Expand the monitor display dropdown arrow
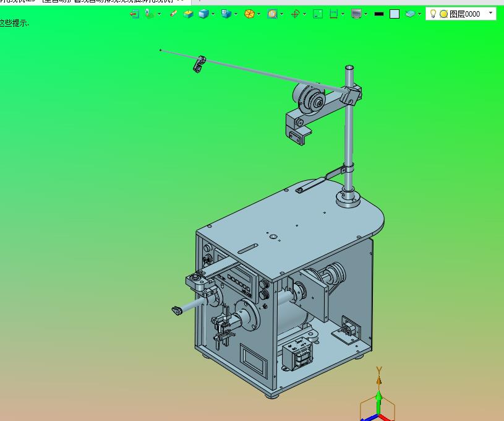Screen dimensions: 504x421 coord(365,14)
